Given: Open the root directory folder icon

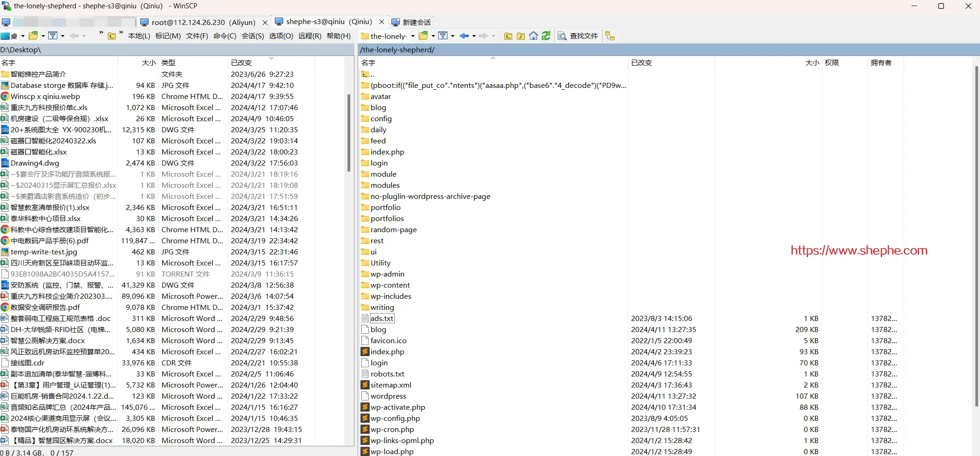Looking at the screenshot, I should click(x=521, y=36).
